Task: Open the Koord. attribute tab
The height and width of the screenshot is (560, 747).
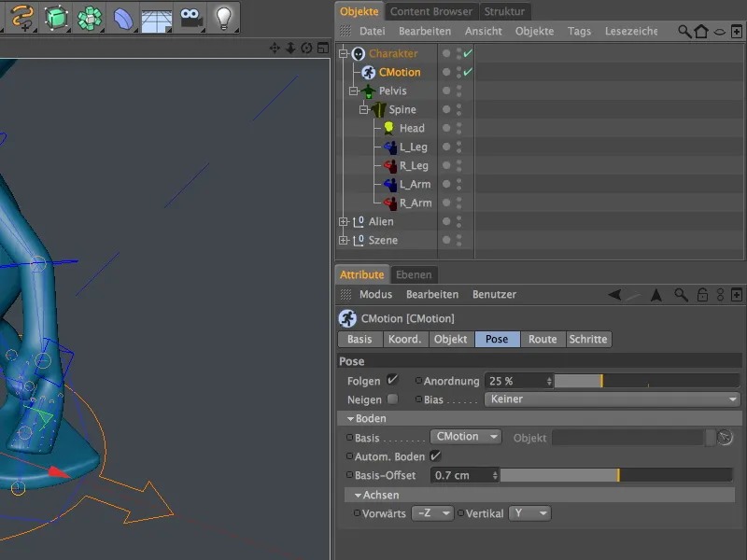Action: pos(405,339)
